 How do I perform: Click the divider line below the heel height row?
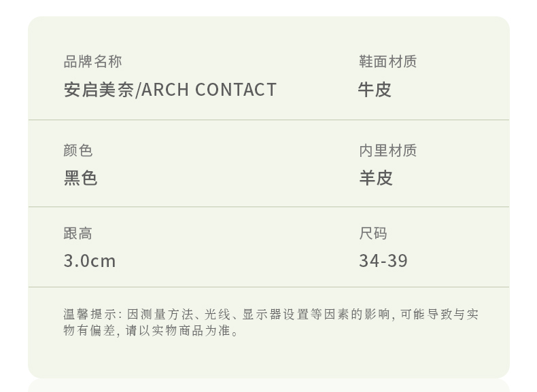pyautogui.click(x=268, y=287)
